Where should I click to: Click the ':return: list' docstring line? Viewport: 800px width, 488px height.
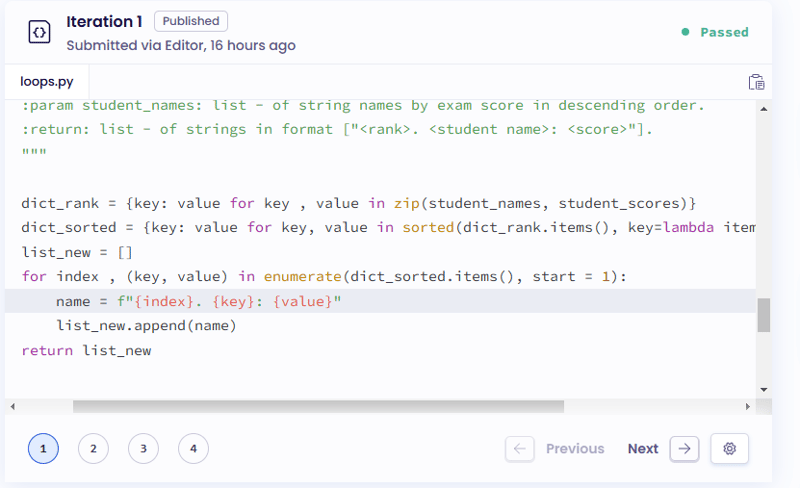337,130
